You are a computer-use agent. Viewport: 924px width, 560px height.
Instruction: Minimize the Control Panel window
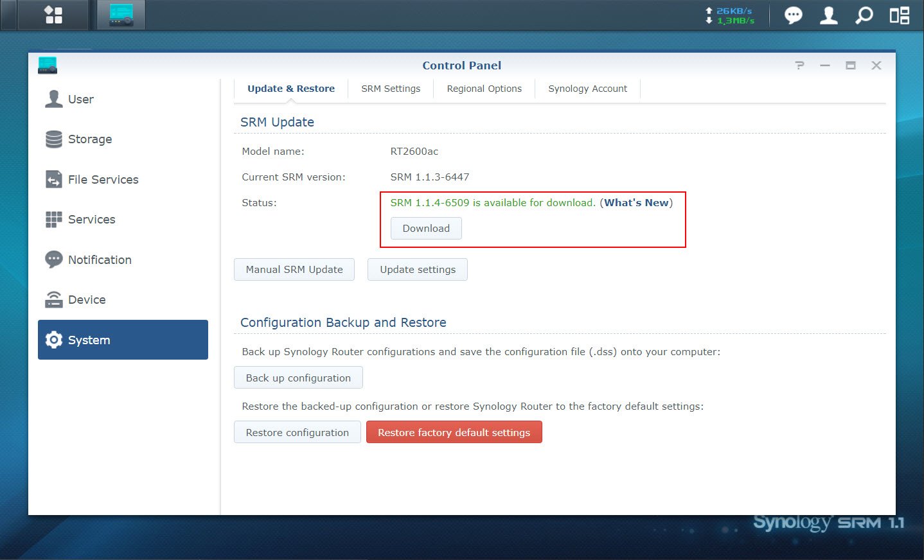pyautogui.click(x=825, y=65)
